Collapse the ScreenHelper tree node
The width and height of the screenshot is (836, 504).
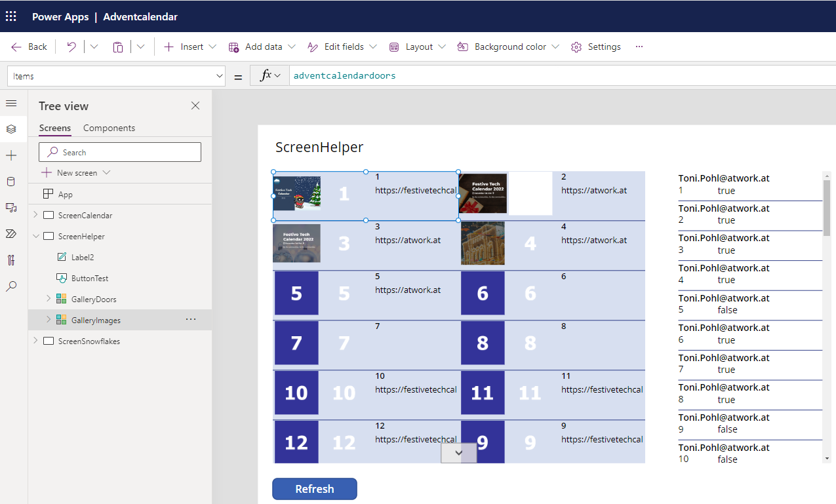click(x=35, y=236)
